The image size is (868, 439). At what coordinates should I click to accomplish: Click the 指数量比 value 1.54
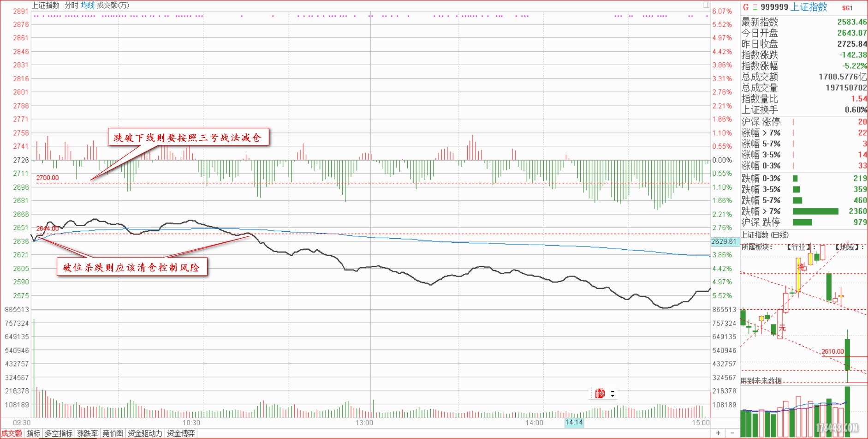point(859,99)
